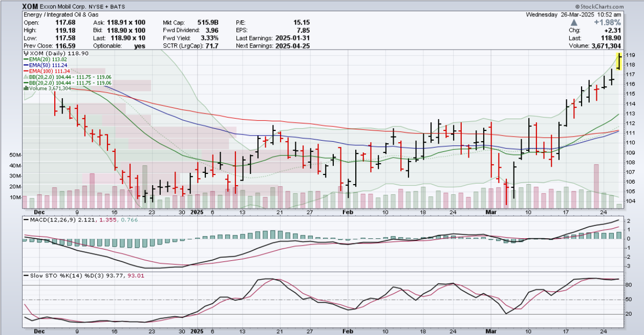The image size is (644, 335).
Task: Click the Open value 117.68
Action: [65, 23]
